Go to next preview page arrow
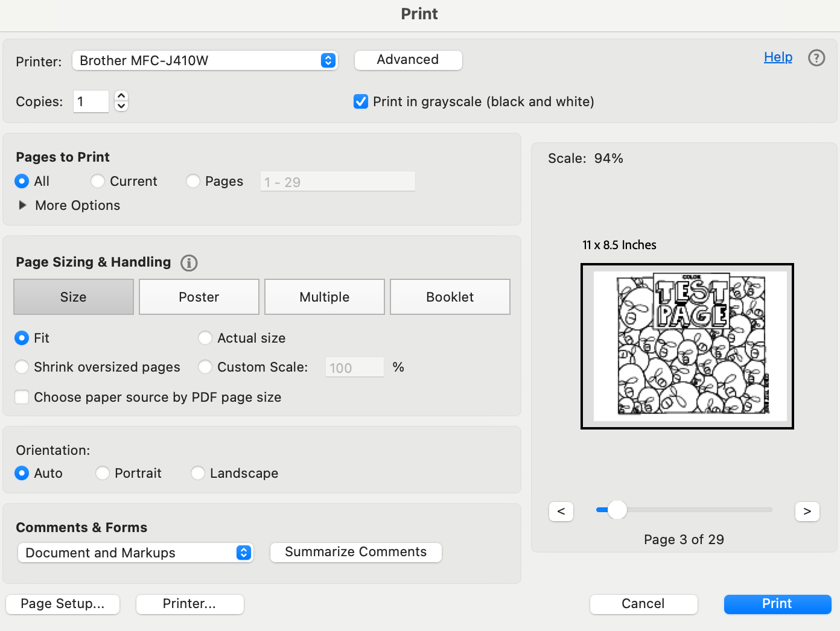 coord(807,512)
